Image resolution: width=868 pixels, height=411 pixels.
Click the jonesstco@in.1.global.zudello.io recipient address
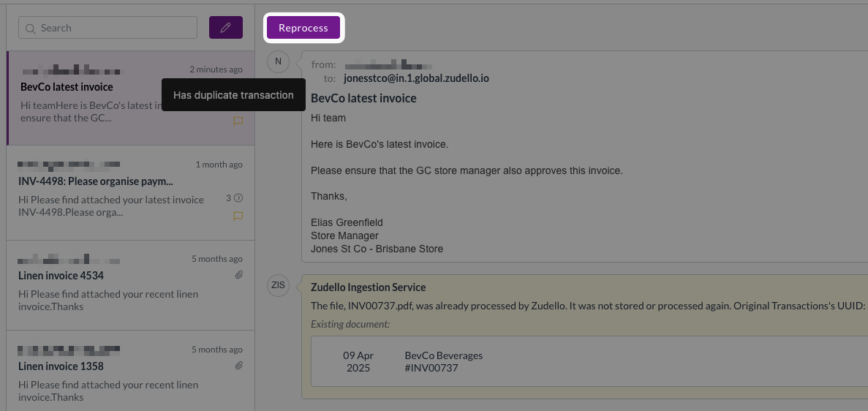coord(416,78)
